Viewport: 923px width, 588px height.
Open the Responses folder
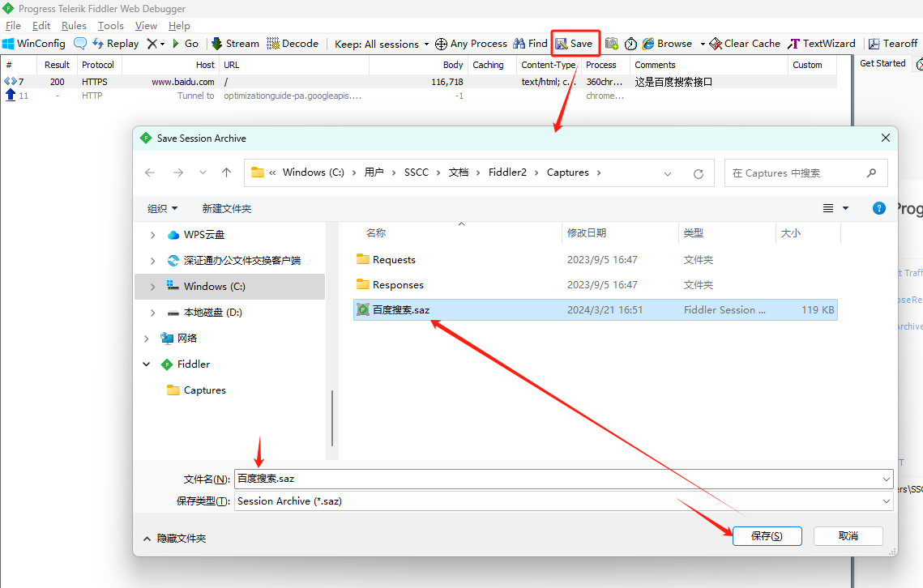coord(398,285)
